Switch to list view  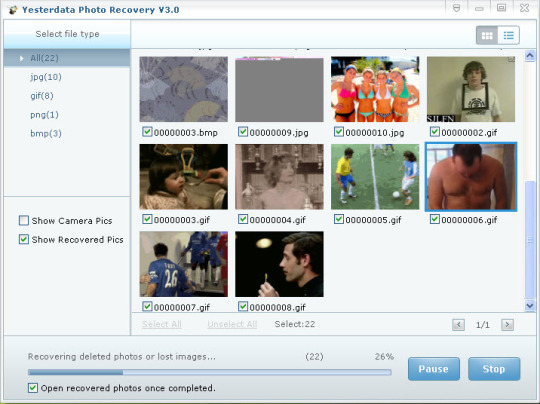click(509, 35)
